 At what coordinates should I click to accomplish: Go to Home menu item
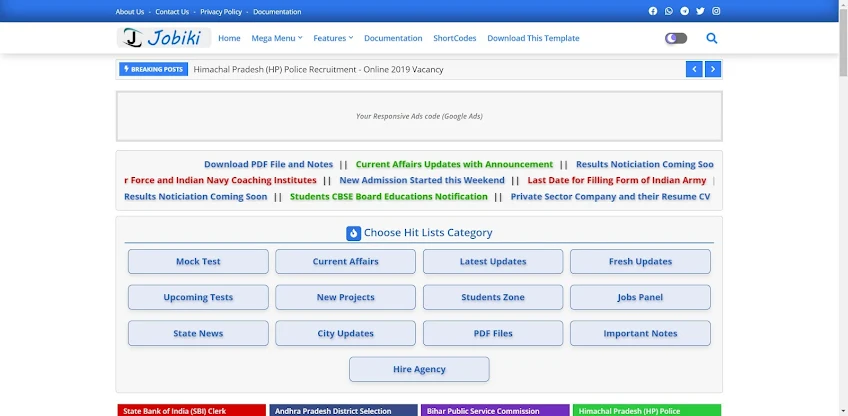point(229,38)
